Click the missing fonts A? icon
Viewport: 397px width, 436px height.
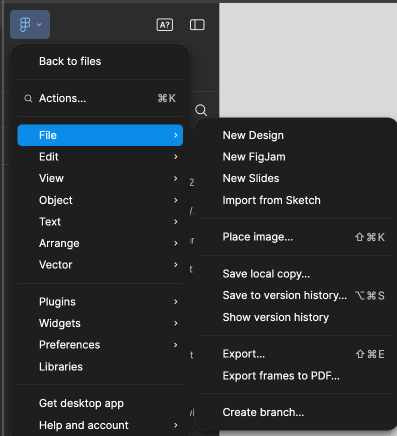pyautogui.click(x=165, y=25)
